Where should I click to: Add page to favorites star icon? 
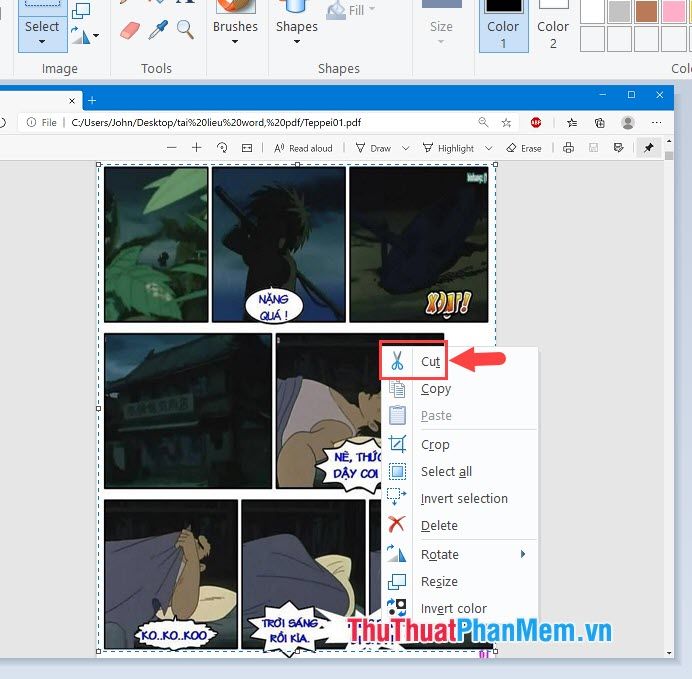[506, 123]
